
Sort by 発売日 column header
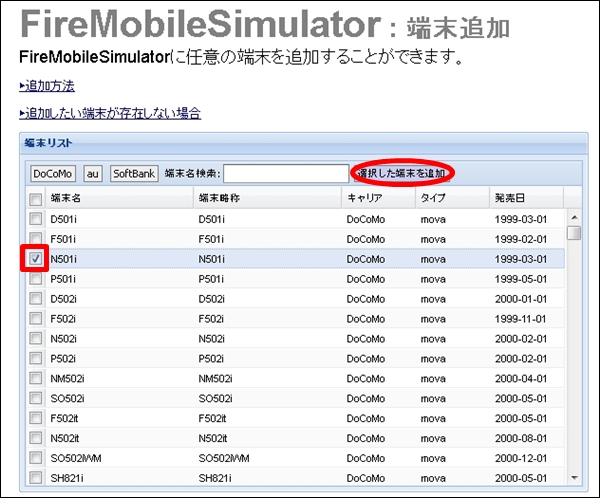tap(527, 198)
